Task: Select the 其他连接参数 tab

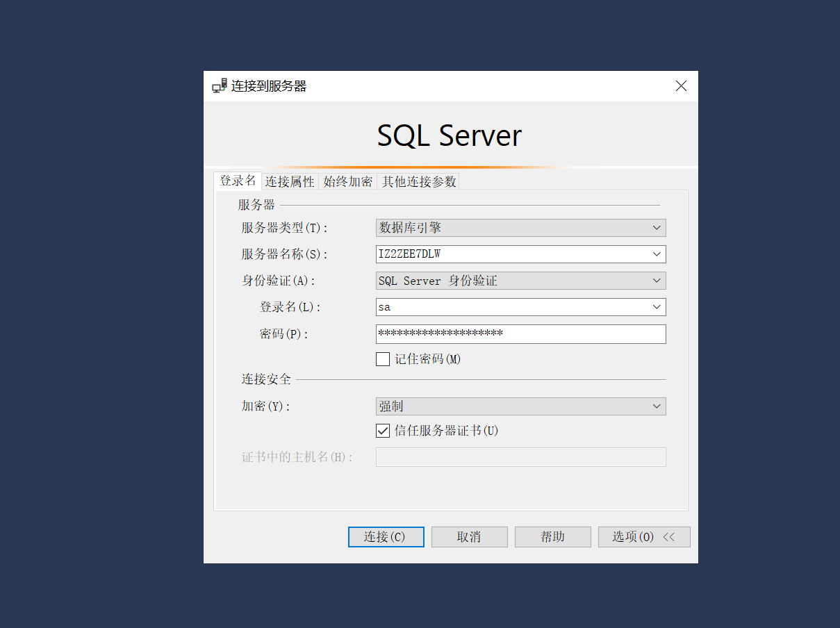Action: coord(419,182)
